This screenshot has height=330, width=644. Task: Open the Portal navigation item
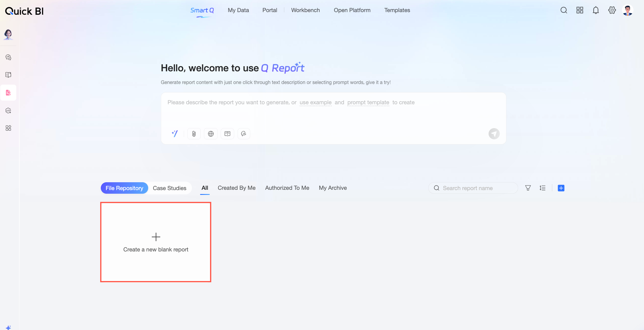click(270, 10)
